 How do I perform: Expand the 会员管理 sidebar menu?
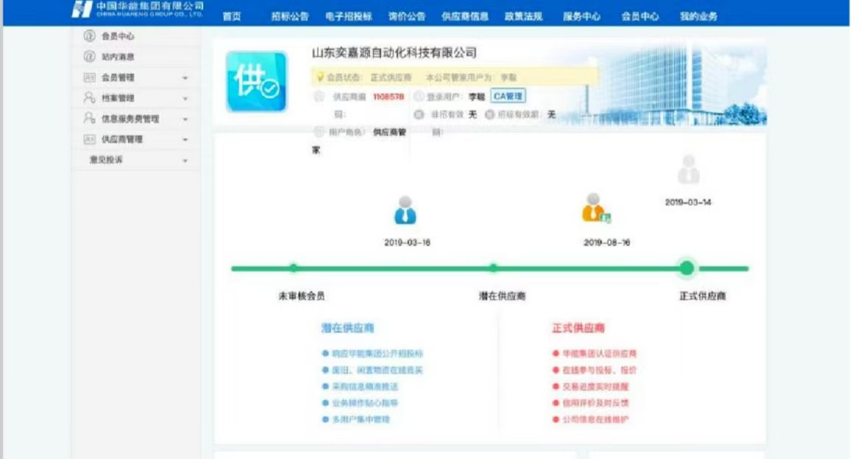click(x=185, y=78)
